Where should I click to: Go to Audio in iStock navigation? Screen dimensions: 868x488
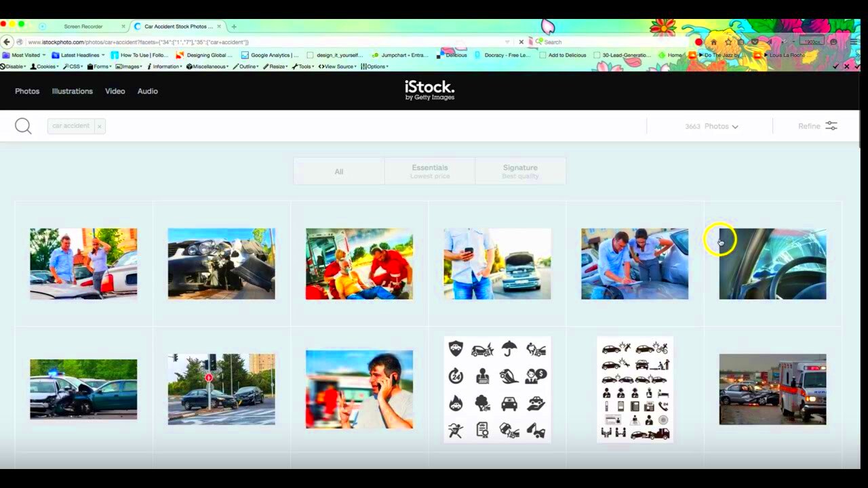(x=147, y=91)
